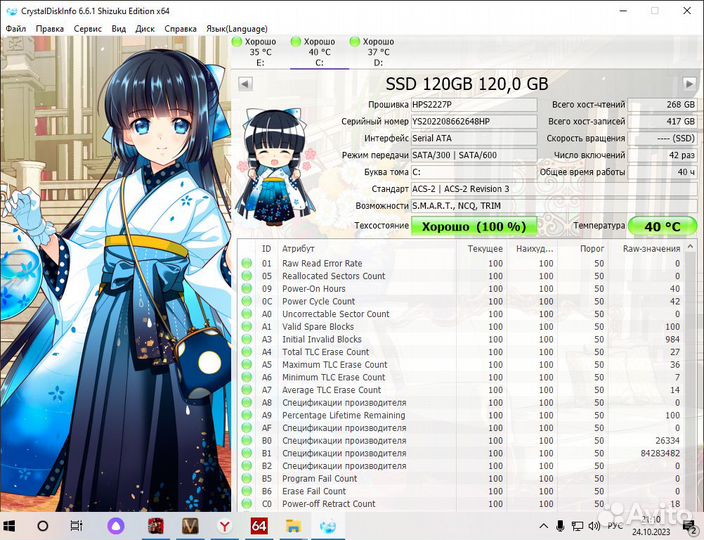The height and width of the screenshot is (540, 704).
Task: Select the Erase Fail Count row
Action: (462, 491)
